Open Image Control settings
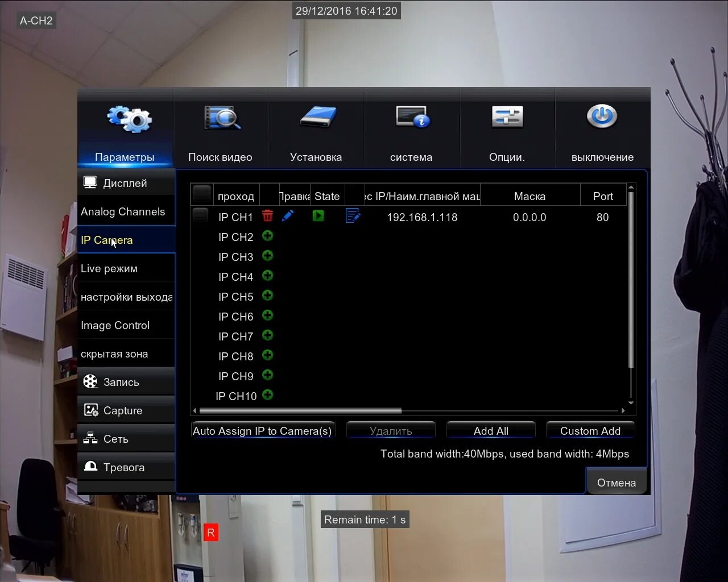728x582 pixels. (126, 325)
